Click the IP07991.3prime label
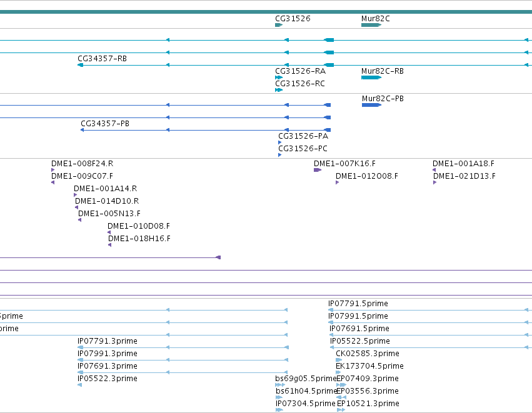This screenshot has height=413, width=532. 108,354
